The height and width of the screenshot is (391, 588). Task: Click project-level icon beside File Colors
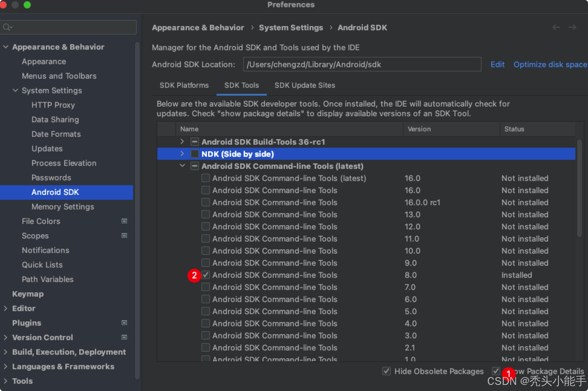(124, 221)
